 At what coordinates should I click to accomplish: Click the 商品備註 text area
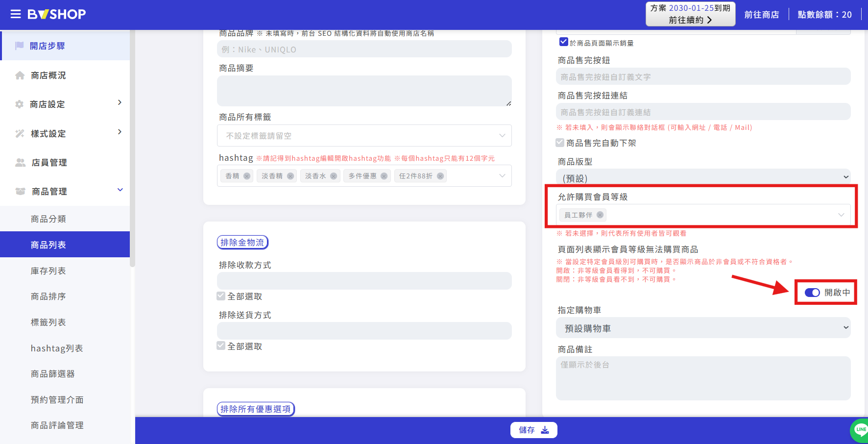[703, 378]
